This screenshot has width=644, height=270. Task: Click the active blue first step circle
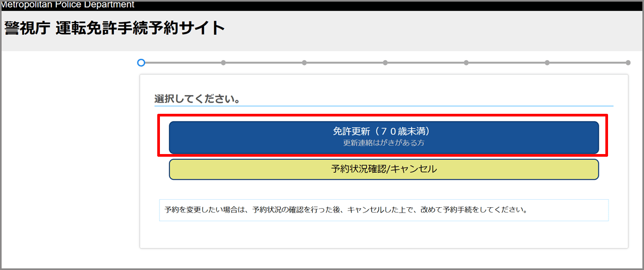141,63
